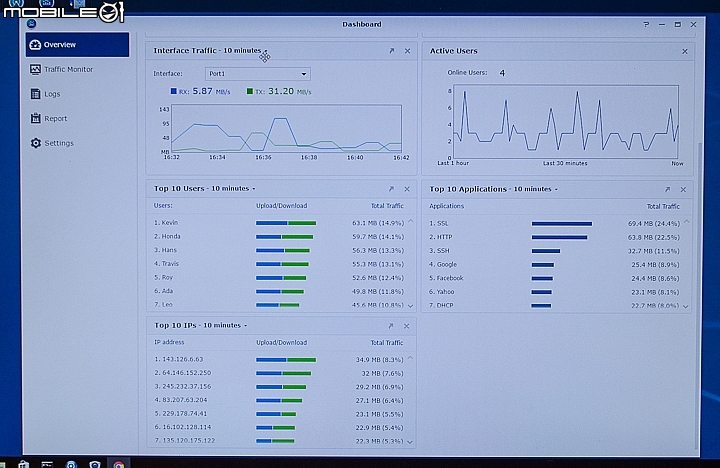Select user Honda row
This screenshot has height=468, width=720.
click(x=279, y=237)
